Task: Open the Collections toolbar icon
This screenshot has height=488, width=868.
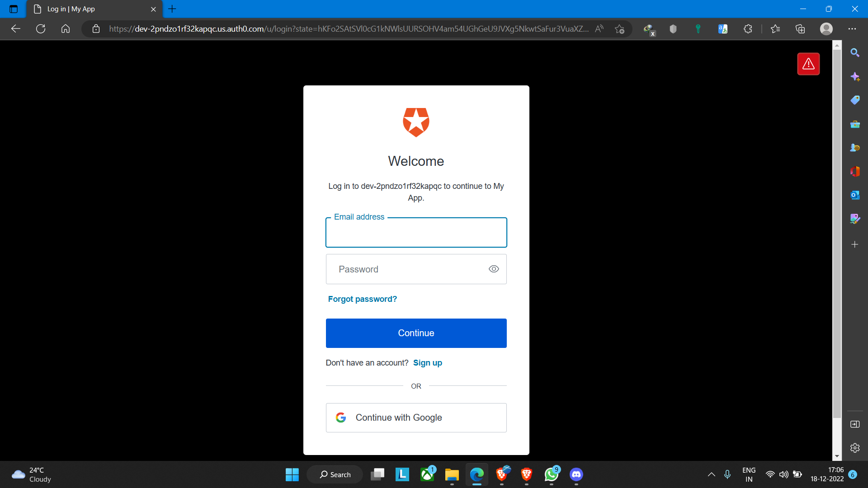Action: pyautogui.click(x=800, y=29)
